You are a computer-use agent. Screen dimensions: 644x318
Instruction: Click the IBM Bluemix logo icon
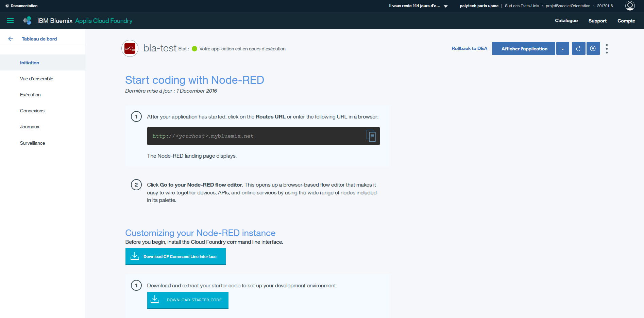click(x=27, y=20)
